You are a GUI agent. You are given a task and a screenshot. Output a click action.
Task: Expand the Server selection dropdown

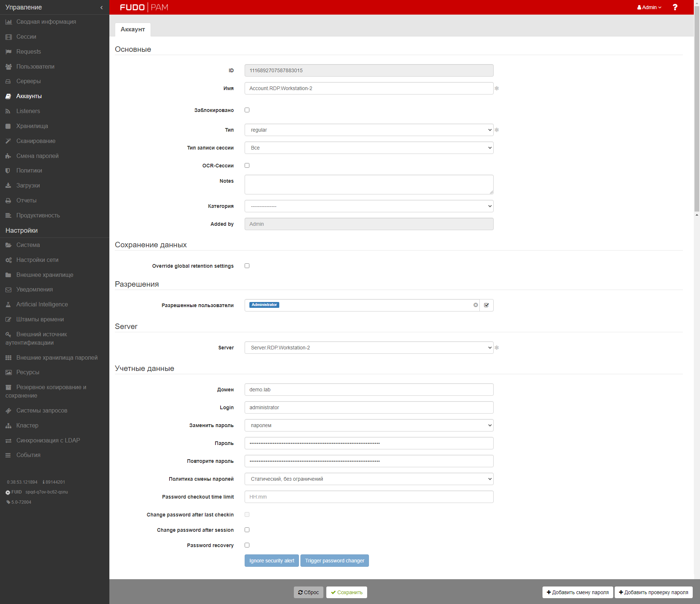369,348
